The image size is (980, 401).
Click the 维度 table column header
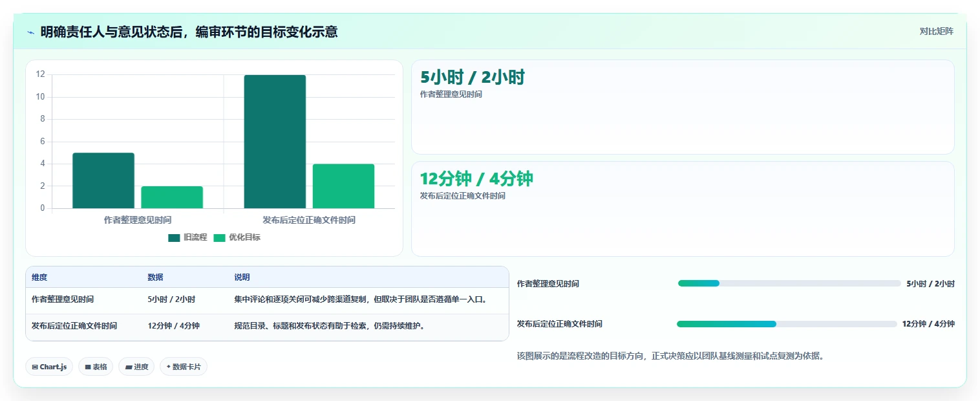click(x=39, y=277)
